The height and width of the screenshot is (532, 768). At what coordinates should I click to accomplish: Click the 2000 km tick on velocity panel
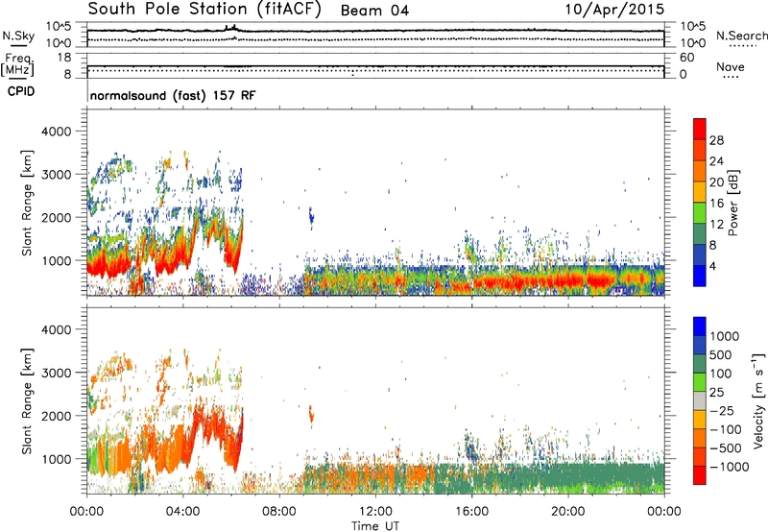pyautogui.click(x=57, y=416)
